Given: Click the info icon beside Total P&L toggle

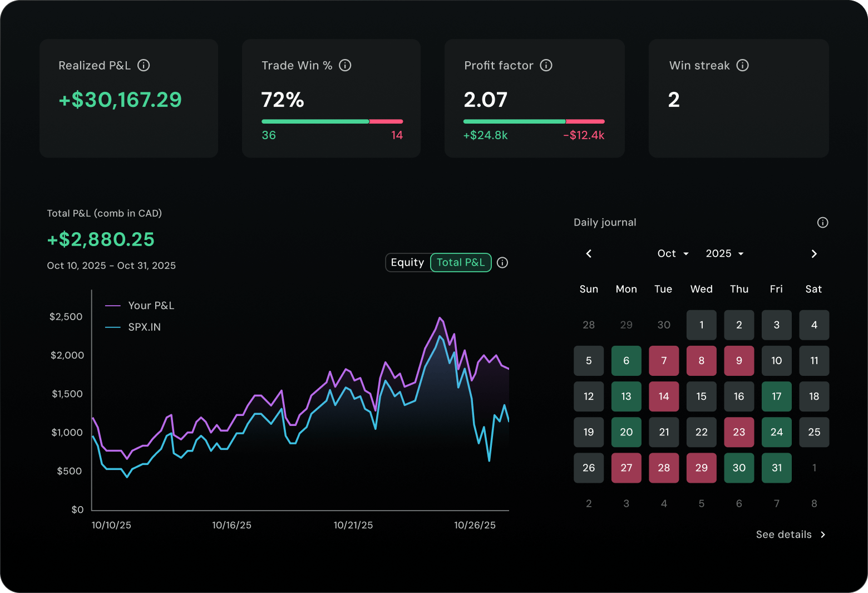Looking at the screenshot, I should [x=502, y=262].
